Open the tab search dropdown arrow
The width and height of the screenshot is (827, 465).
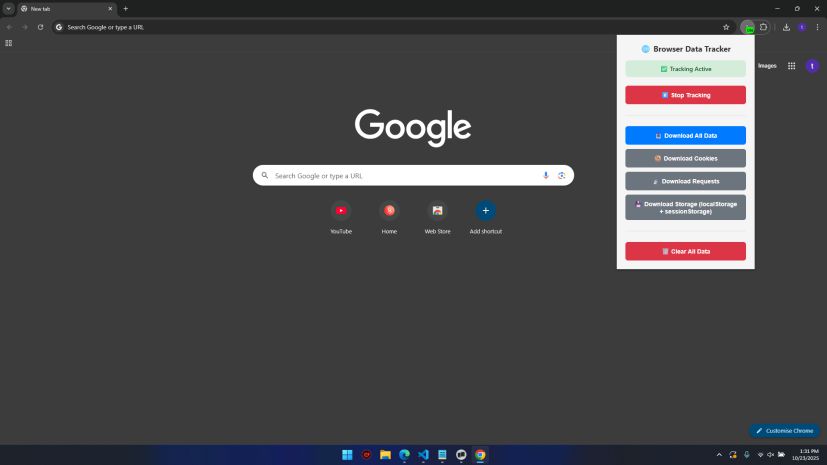tap(8, 9)
